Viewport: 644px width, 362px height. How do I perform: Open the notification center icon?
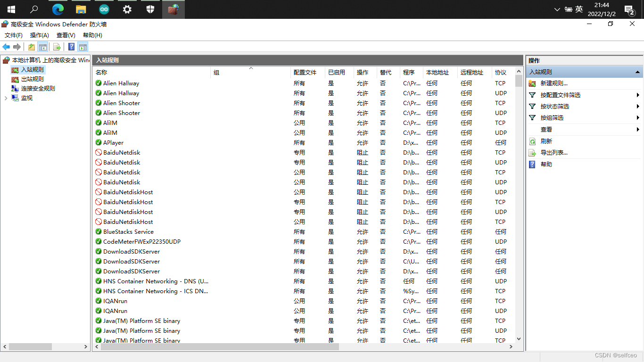click(x=628, y=9)
